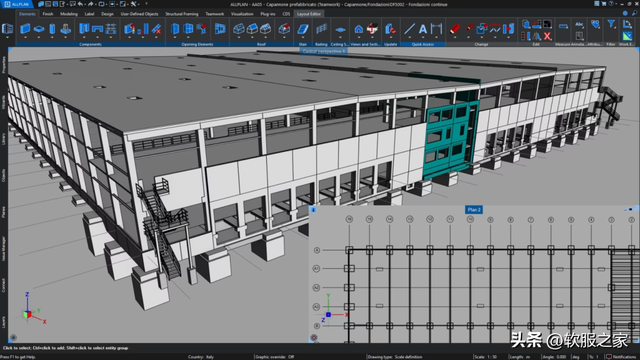The height and width of the screenshot is (360, 640).
Task: Click the Plan 2 viewport title
Action: [x=474, y=209]
